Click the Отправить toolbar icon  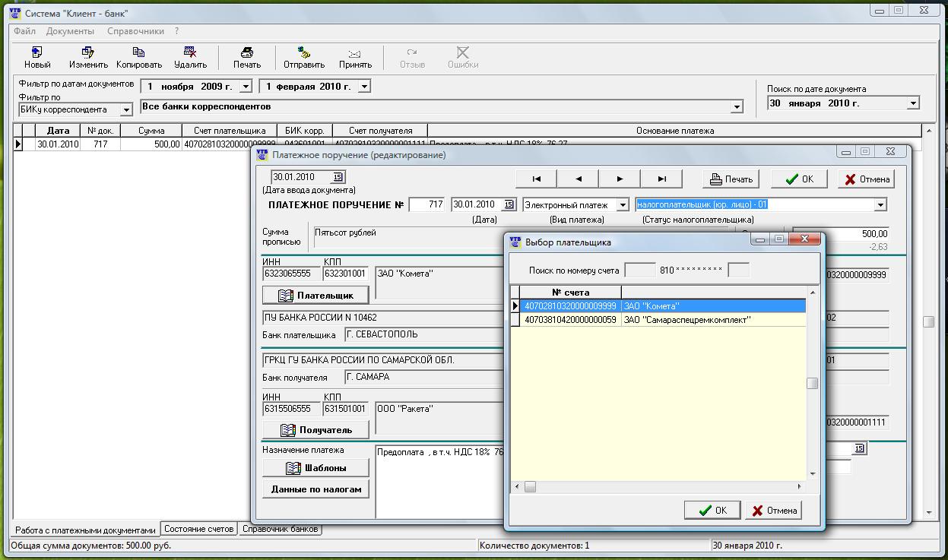click(x=304, y=58)
